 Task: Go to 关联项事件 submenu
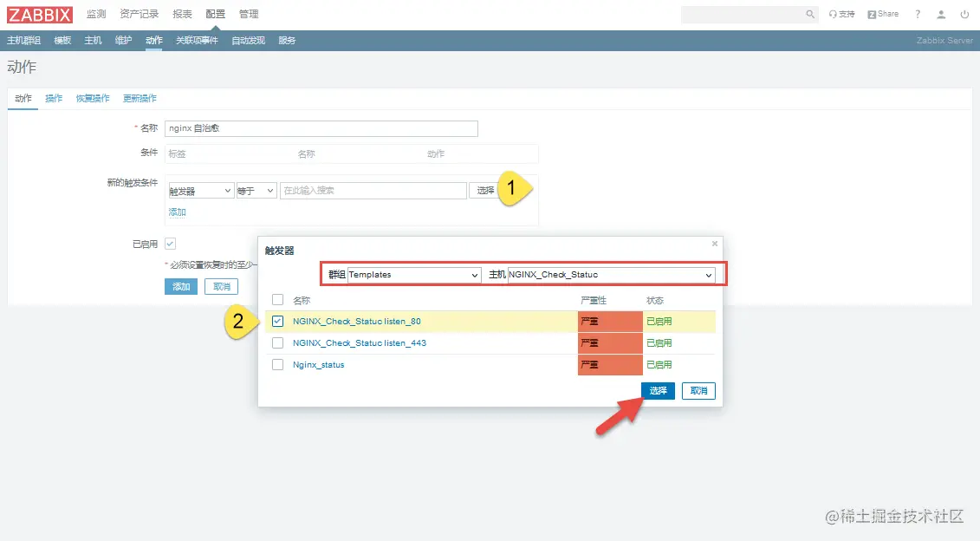pos(197,40)
